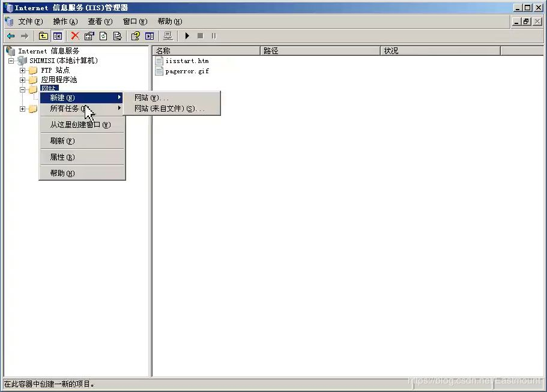Open the 查看(V) menu
The height and width of the screenshot is (392, 547).
(100, 22)
